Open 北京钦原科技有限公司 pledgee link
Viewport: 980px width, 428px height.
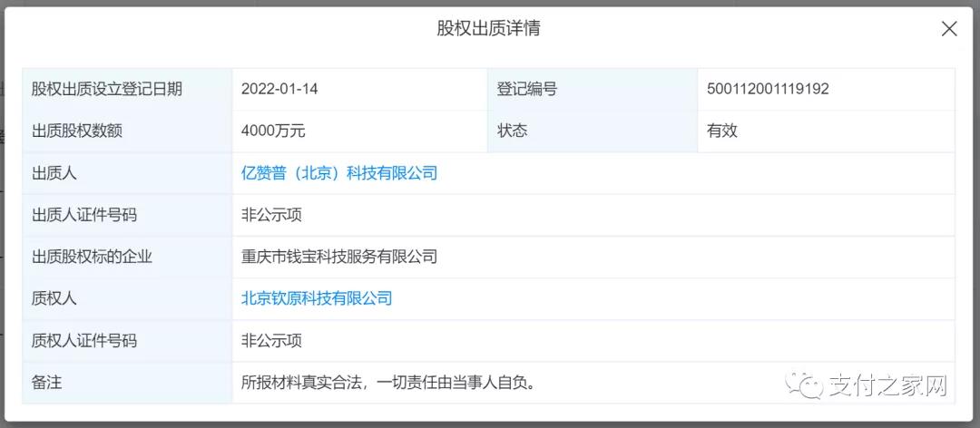click(x=317, y=298)
